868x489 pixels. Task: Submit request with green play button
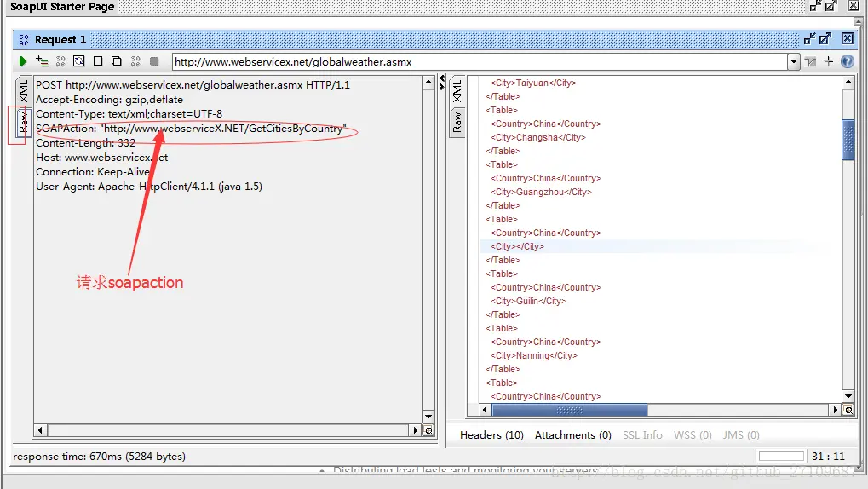[23, 61]
